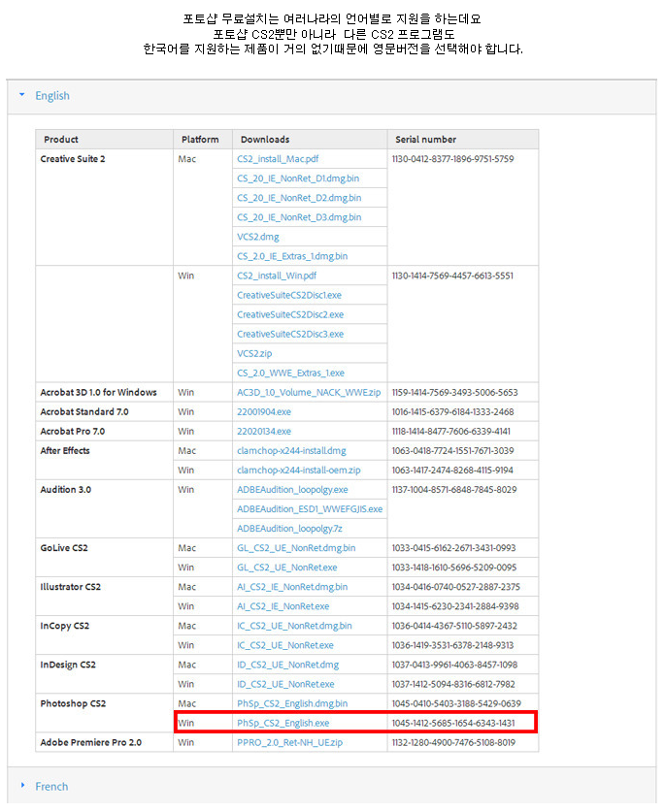Select serial number 1034-1415-6230-2341-2884-9398

(x=455, y=606)
